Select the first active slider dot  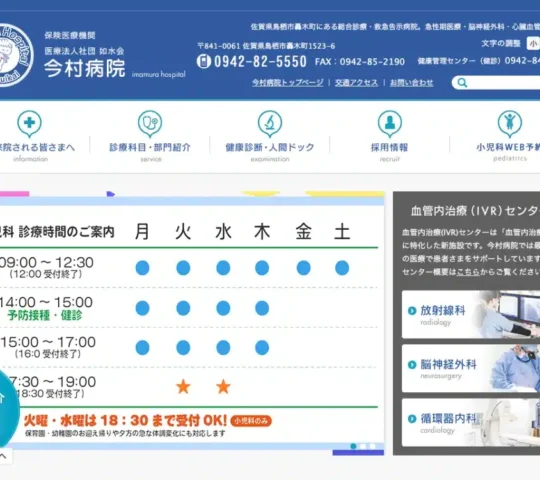tap(353, 446)
